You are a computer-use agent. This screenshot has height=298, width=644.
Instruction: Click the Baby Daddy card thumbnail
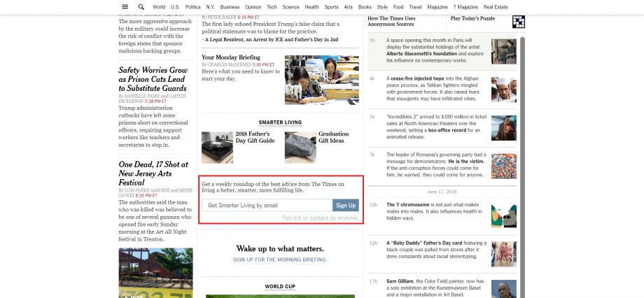[504, 254]
